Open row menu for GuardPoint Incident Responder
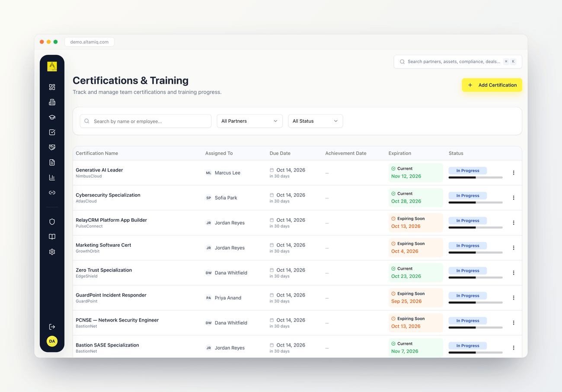The height and width of the screenshot is (392, 562). click(514, 298)
